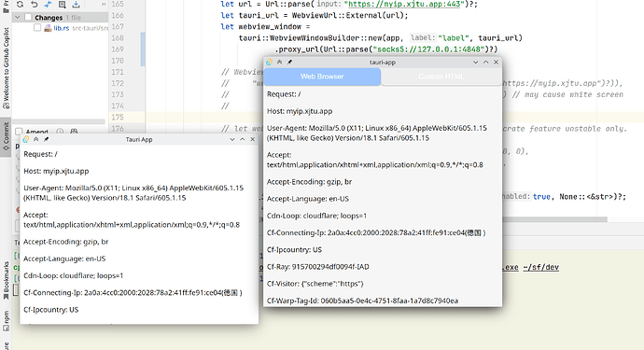Viewport: 644px width, 350px height.
Task: Click the Shelve/download icon in commit toolbar
Action: click(x=76, y=5)
